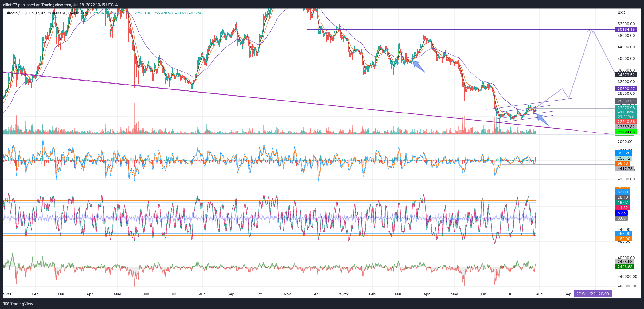This screenshot has width=644, height=309.
Task: Select the bright green 22494.65 label
Action: click(x=626, y=132)
